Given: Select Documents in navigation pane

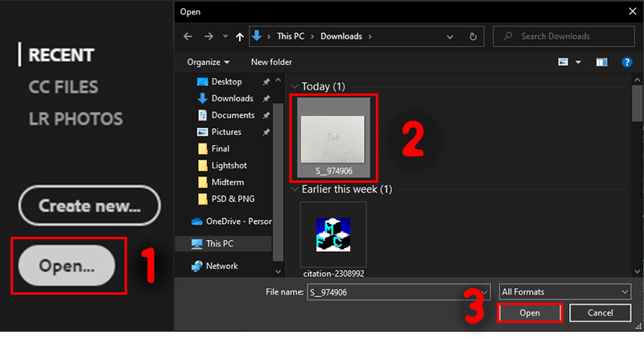Looking at the screenshot, I should 233,115.
